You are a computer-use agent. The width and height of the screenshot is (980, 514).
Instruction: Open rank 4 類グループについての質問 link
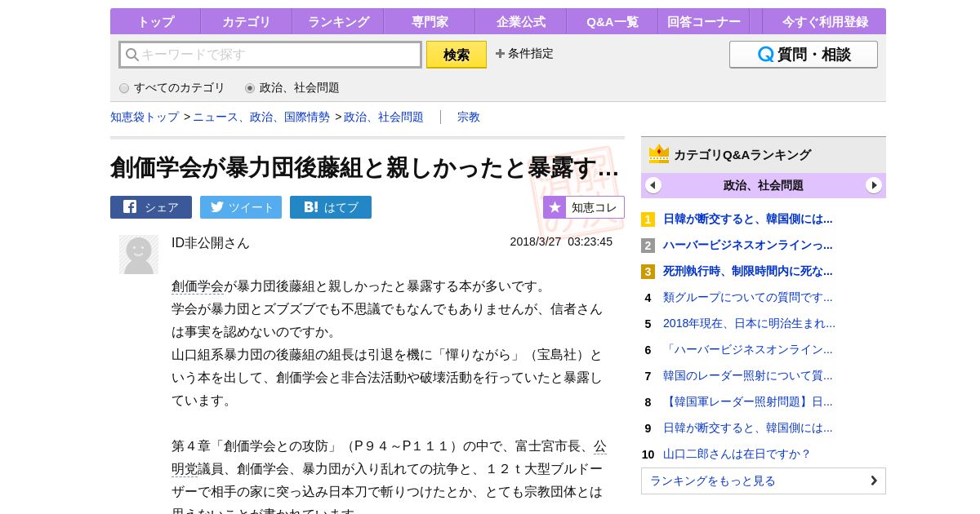[x=748, y=297]
